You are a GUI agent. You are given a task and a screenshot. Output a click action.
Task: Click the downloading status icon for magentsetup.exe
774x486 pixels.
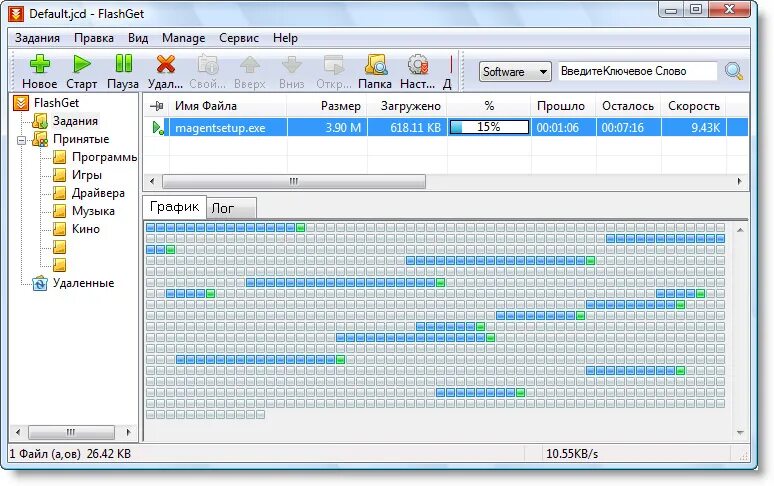tap(158, 128)
